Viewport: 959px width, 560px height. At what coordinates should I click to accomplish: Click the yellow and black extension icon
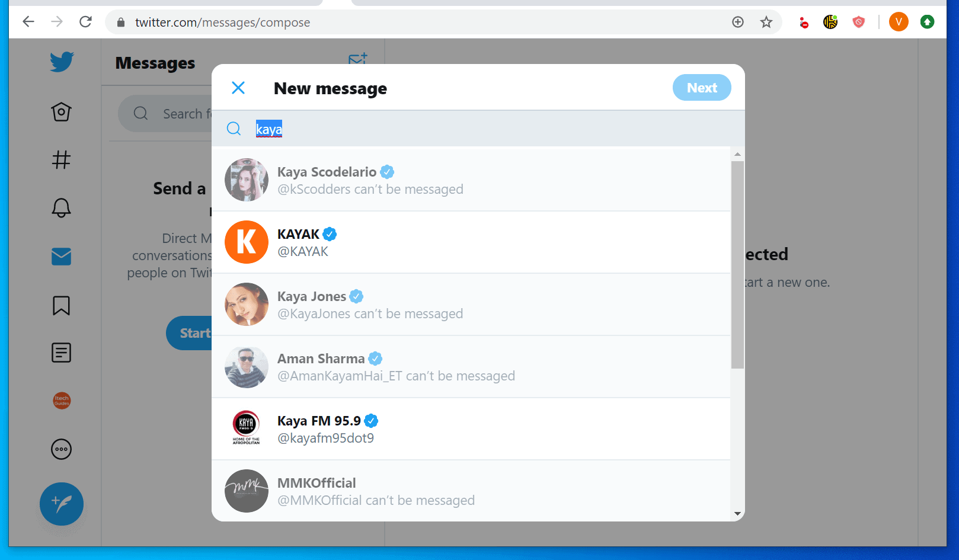coord(830,22)
